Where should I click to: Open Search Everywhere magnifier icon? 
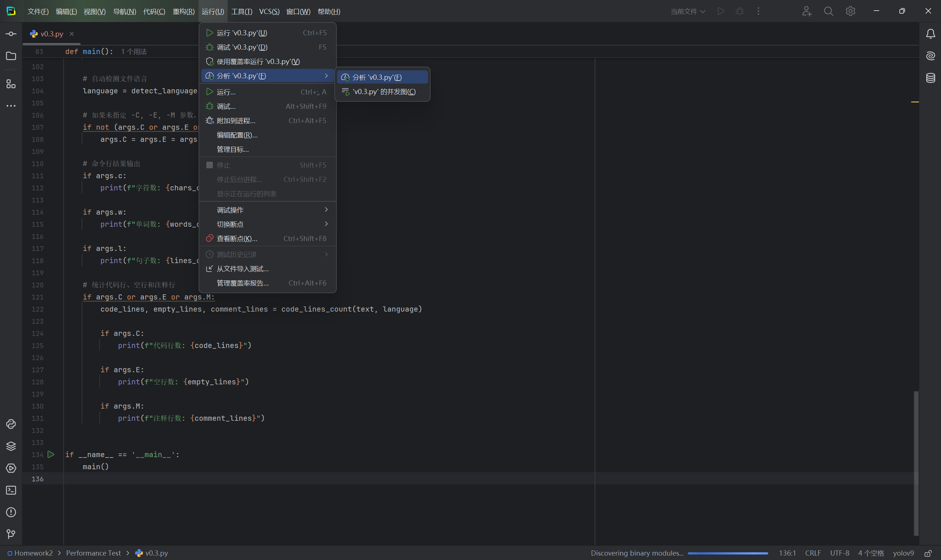click(x=828, y=11)
